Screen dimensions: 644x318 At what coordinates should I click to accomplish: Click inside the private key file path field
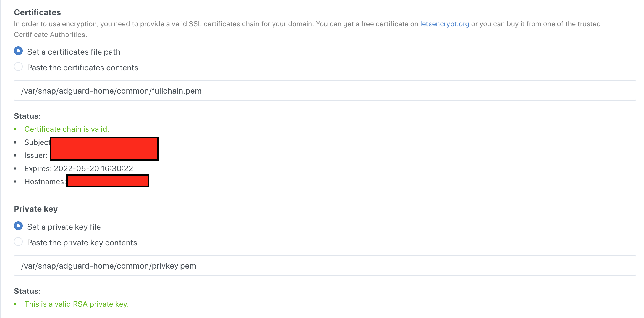click(x=304, y=266)
